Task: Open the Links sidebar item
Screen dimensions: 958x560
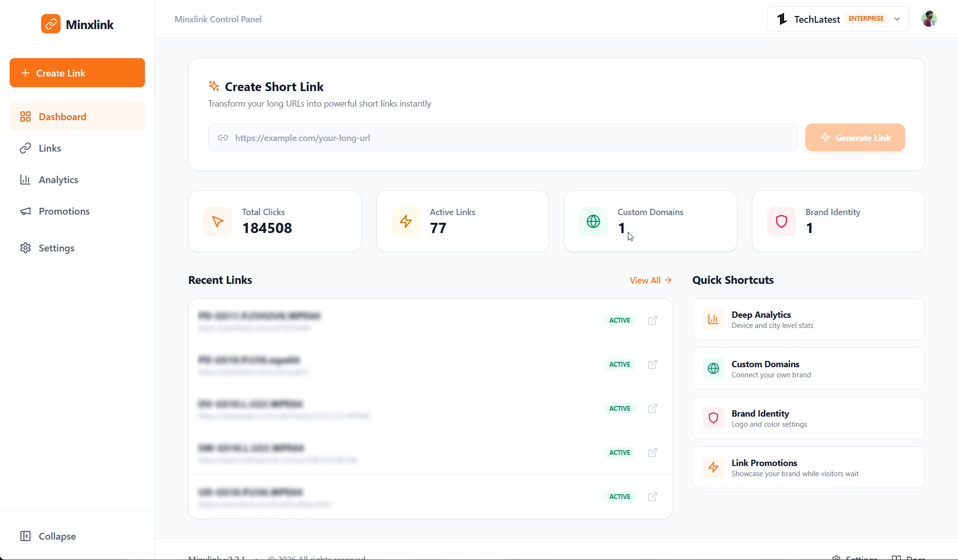Action: 77,148
